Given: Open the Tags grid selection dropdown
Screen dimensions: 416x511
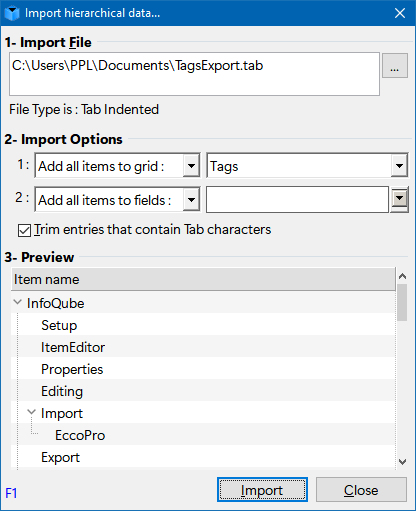Looking at the screenshot, I should [x=399, y=165].
